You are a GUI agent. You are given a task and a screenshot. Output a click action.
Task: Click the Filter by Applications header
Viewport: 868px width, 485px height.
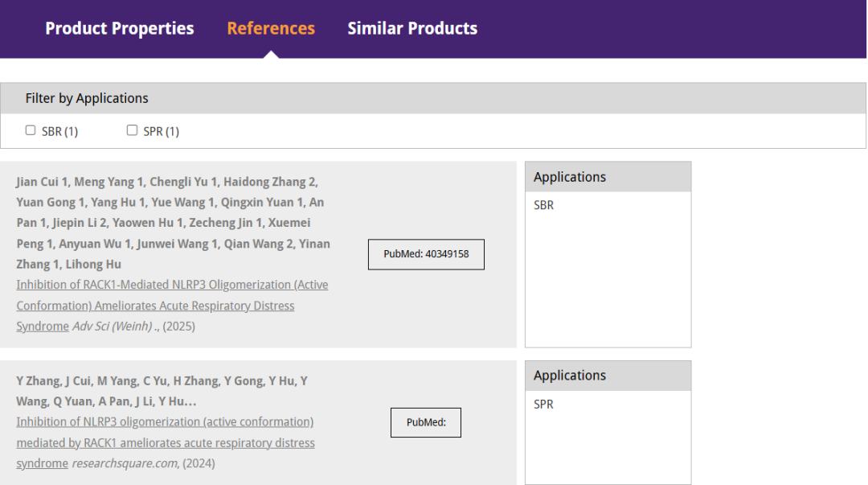pyautogui.click(x=87, y=98)
